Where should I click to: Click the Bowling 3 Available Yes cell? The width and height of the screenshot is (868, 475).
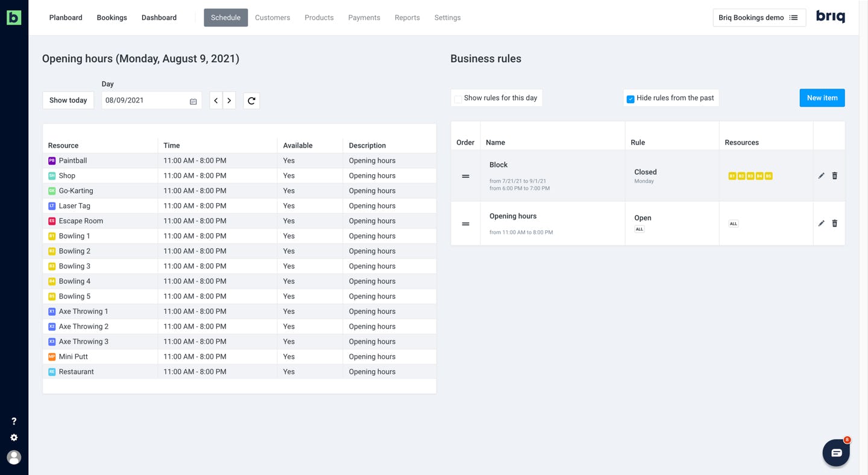coord(288,266)
